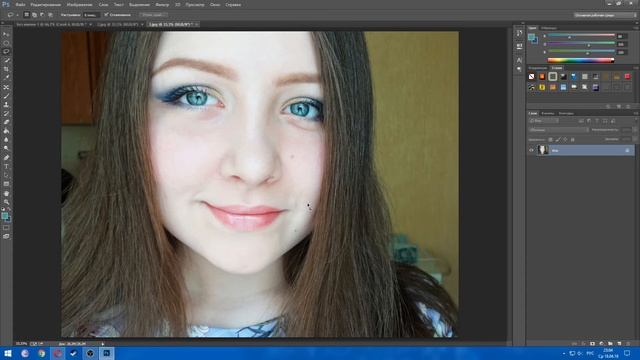Open the Фильтр menu
The width and height of the screenshot is (640, 360).
(162, 4)
